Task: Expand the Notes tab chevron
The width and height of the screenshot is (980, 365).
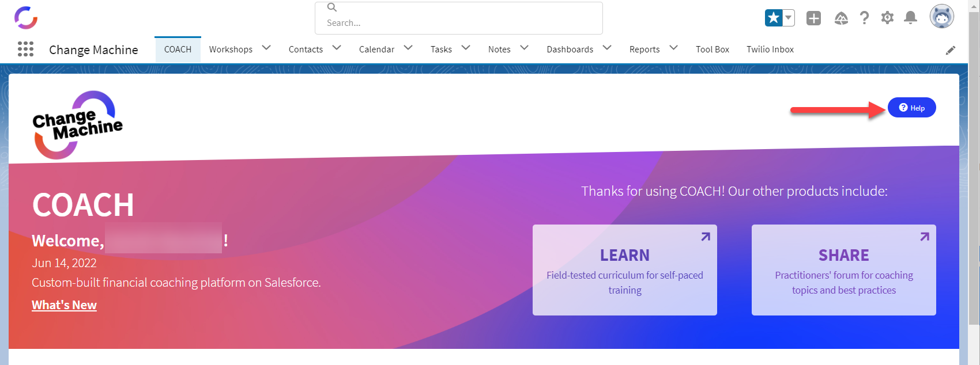Action: 524,48
